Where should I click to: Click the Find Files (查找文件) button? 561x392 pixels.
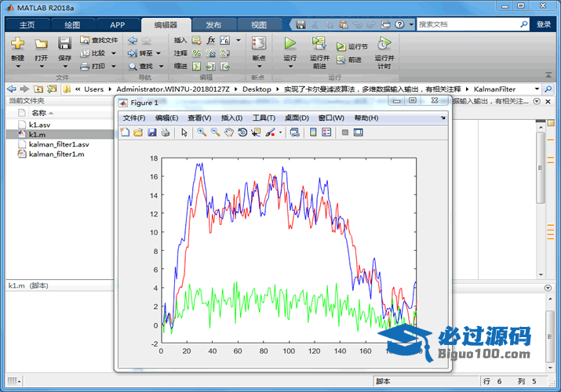click(x=99, y=40)
